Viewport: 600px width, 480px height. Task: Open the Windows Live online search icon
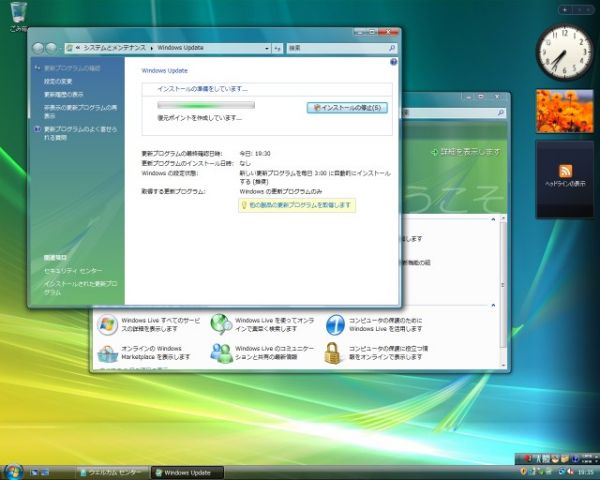(220, 325)
